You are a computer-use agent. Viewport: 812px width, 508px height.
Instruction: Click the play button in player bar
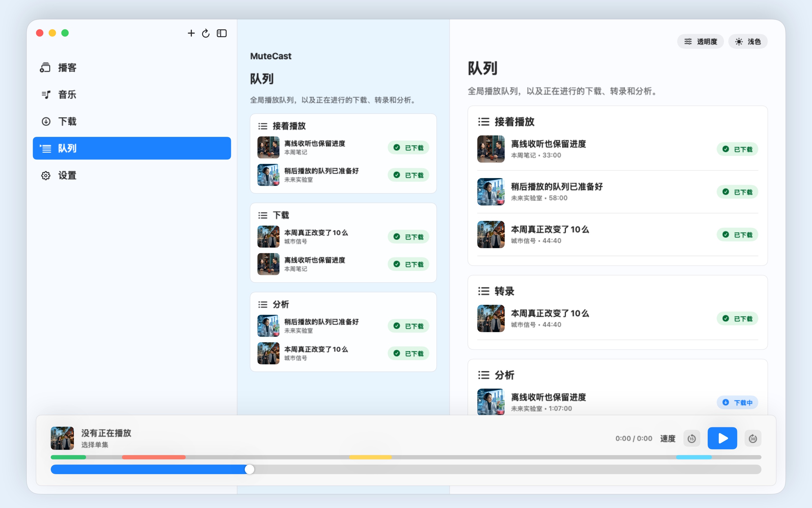point(722,438)
